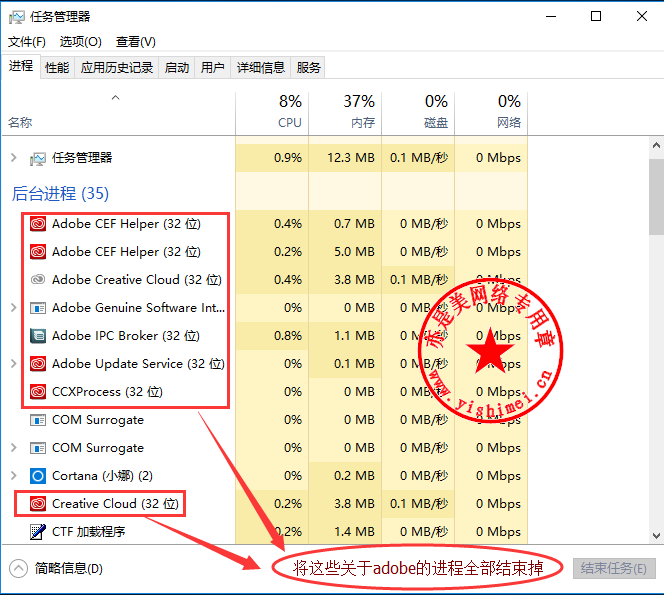Click the grey Adobe Creative Cloud icon
The width and height of the screenshot is (664, 595).
point(38,280)
